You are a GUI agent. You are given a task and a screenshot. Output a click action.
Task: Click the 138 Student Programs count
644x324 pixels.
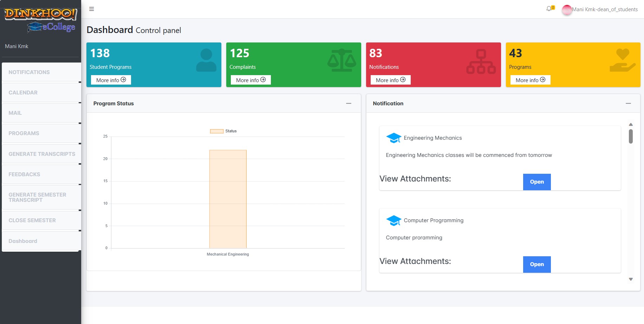[100, 53]
